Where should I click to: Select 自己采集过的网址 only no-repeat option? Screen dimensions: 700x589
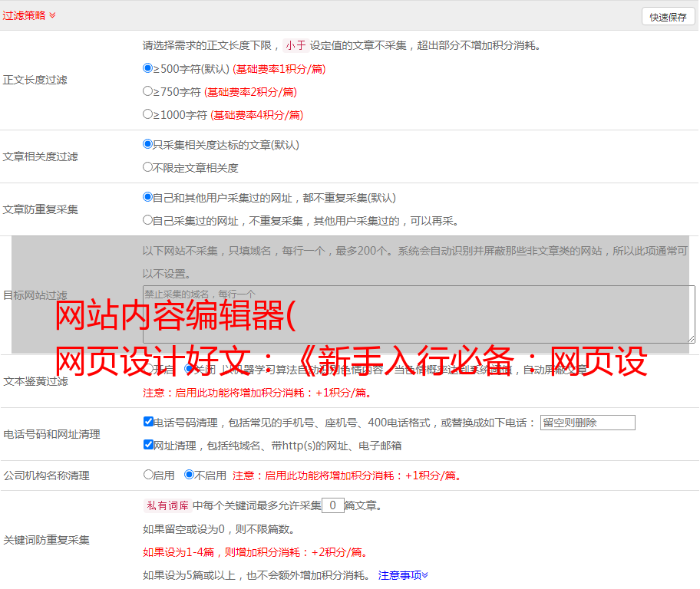tap(148, 220)
